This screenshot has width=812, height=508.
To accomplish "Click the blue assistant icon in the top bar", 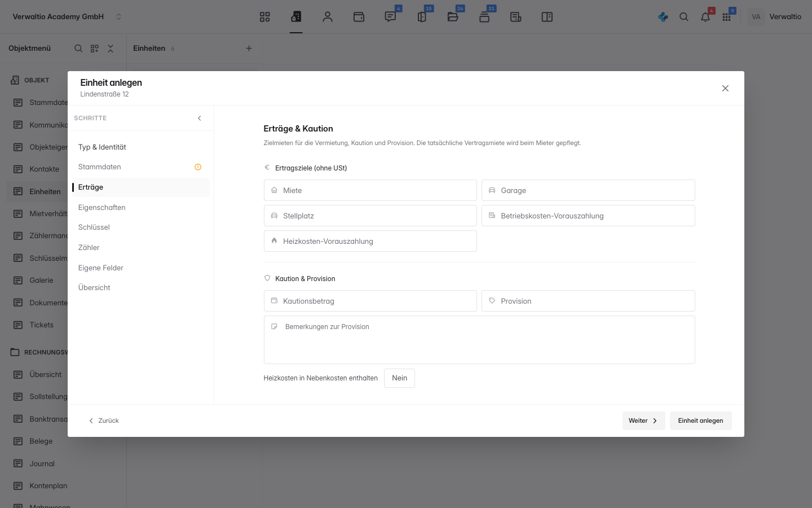I will coord(663,17).
